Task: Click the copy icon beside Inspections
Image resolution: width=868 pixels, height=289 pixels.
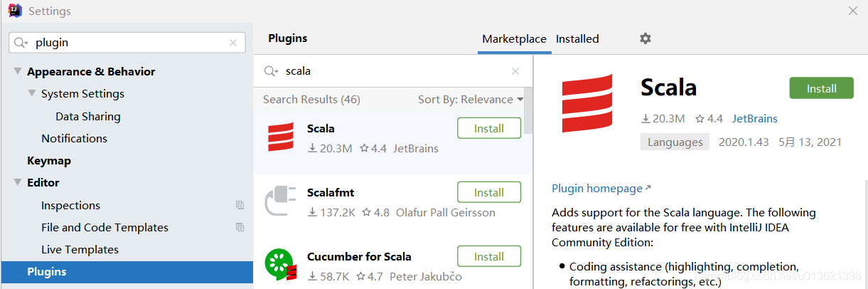Action: (240, 205)
